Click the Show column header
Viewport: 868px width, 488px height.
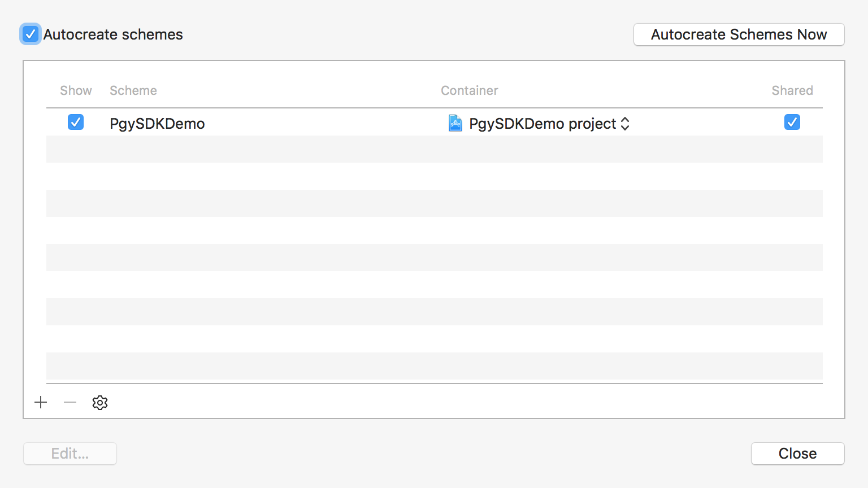(x=76, y=90)
